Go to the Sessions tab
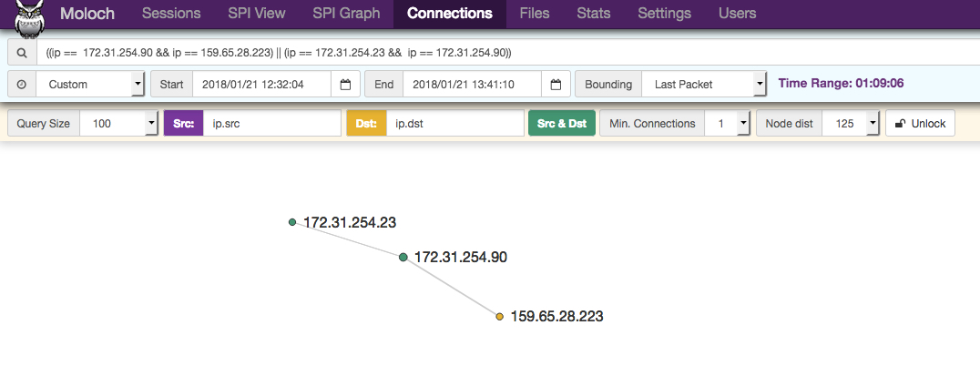This screenshot has height=376, width=980. (x=171, y=13)
